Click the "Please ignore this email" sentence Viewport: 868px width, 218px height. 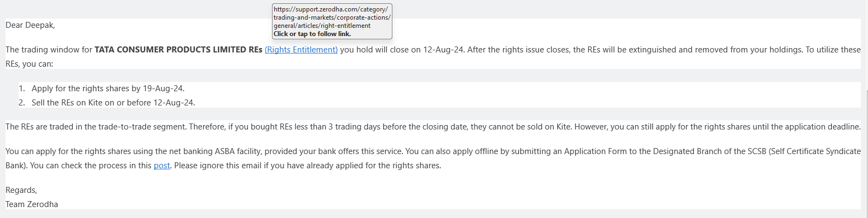[x=307, y=166]
